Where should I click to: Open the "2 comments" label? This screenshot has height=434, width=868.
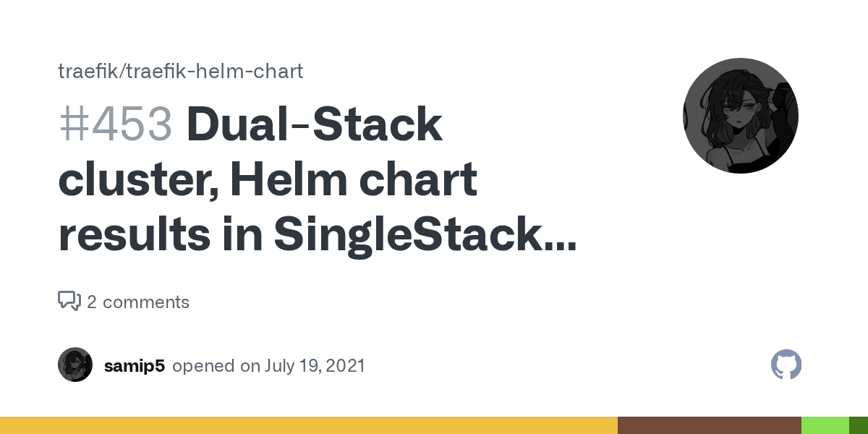point(138,302)
